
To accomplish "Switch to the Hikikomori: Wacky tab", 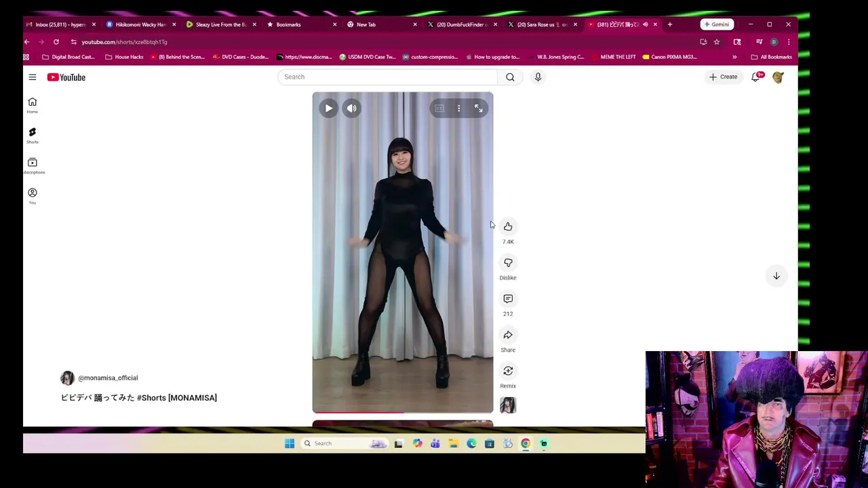I will click(140, 24).
